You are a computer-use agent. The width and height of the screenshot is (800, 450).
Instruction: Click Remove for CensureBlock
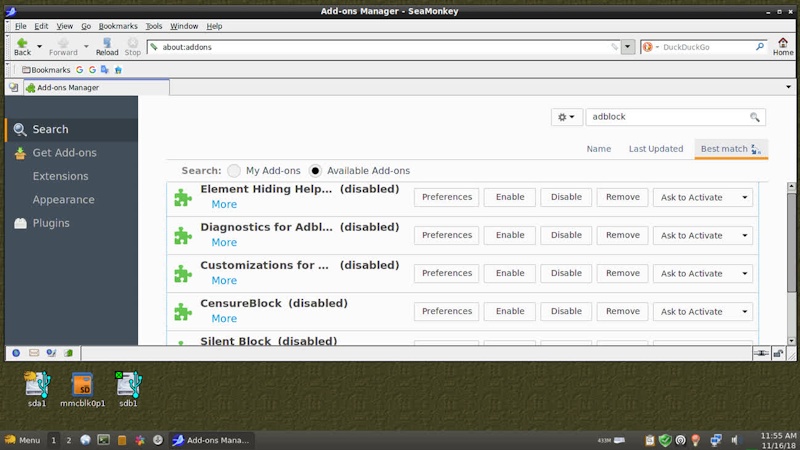(622, 311)
